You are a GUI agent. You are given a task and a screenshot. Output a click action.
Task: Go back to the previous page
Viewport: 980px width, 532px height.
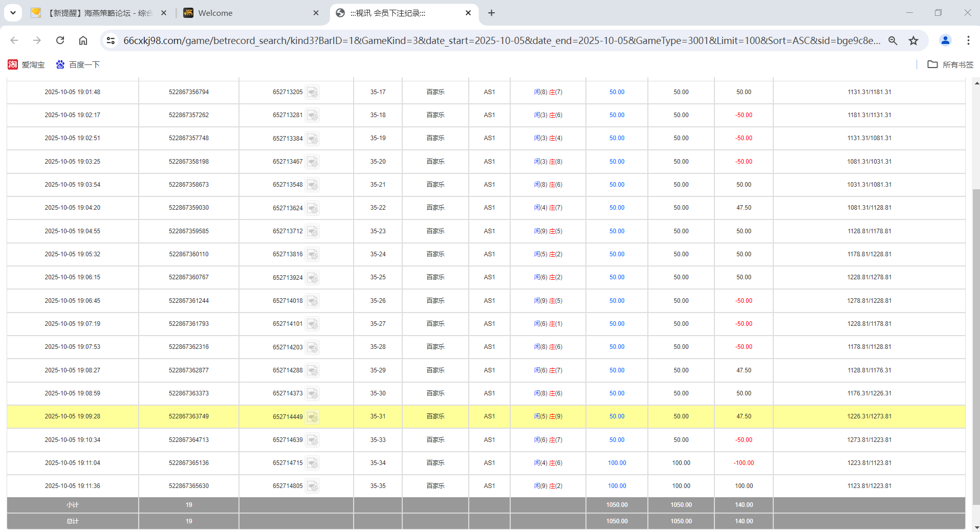click(x=14, y=40)
